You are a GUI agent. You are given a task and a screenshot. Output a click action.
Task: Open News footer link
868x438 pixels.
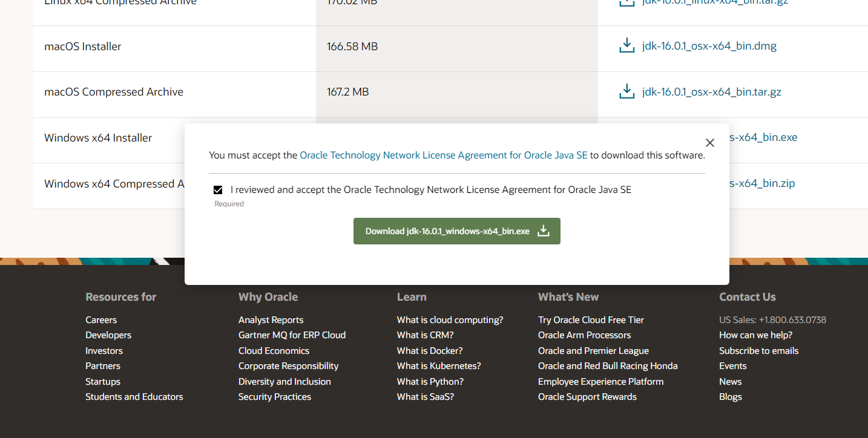tap(730, 382)
